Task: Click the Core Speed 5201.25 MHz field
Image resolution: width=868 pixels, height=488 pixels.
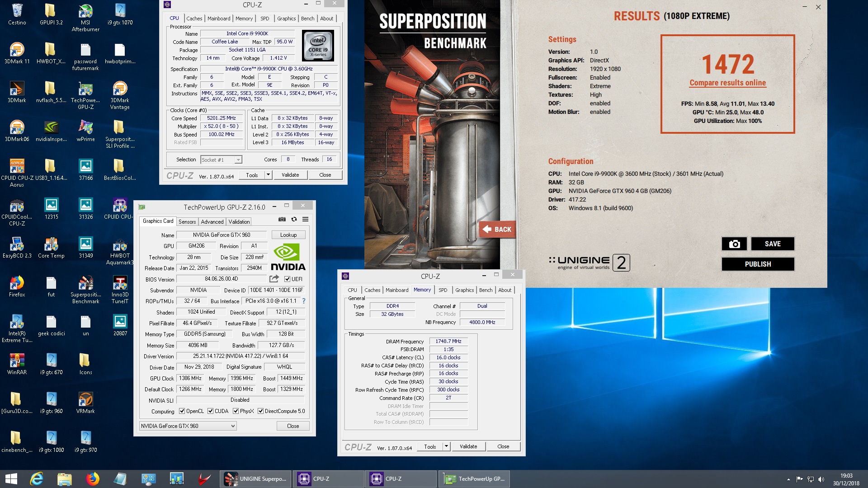Action: 222,118
